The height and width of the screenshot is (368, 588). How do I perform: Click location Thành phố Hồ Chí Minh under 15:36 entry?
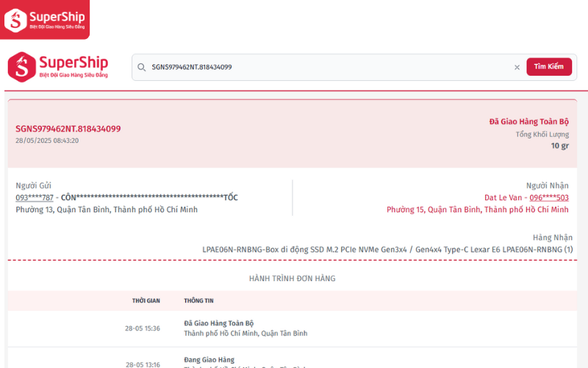(x=245, y=333)
